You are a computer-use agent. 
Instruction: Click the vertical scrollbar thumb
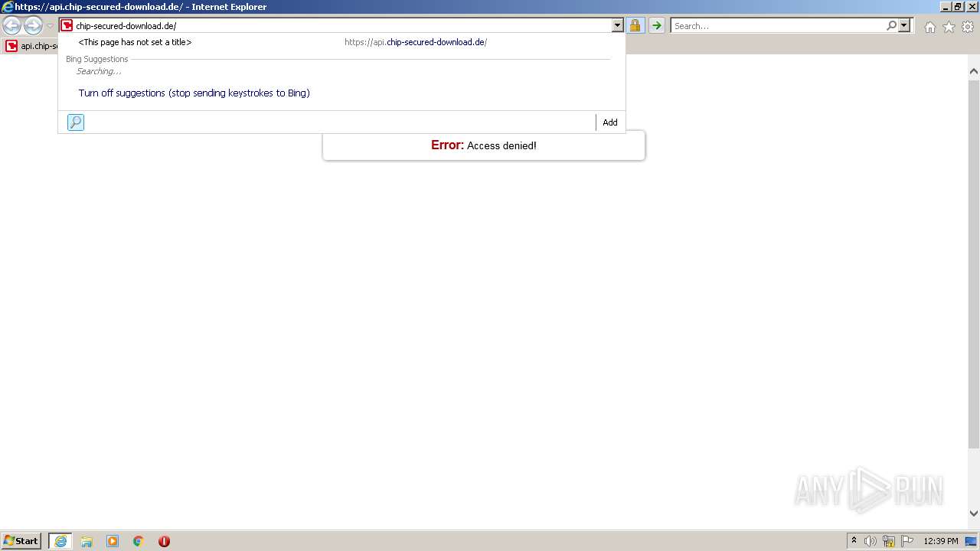click(x=974, y=262)
